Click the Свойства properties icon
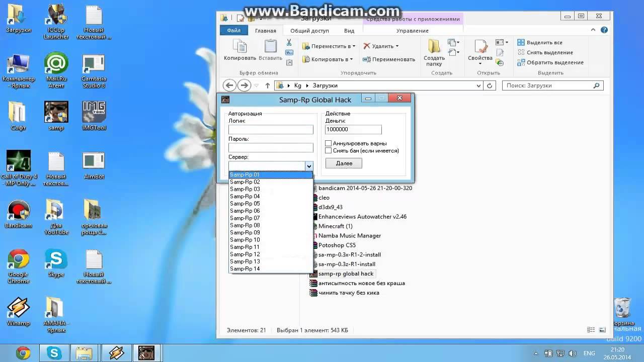Image resolution: width=644 pixels, height=362 pixels. (480, 46)
